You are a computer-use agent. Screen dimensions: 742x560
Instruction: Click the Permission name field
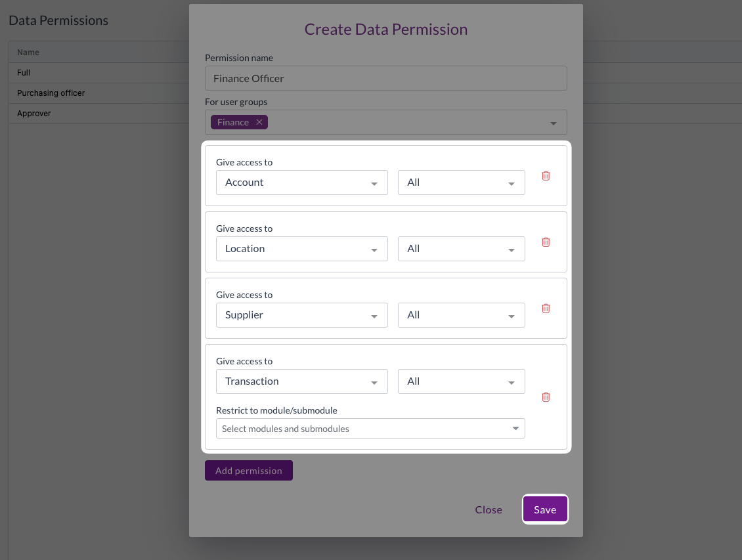tap(385, 78)
